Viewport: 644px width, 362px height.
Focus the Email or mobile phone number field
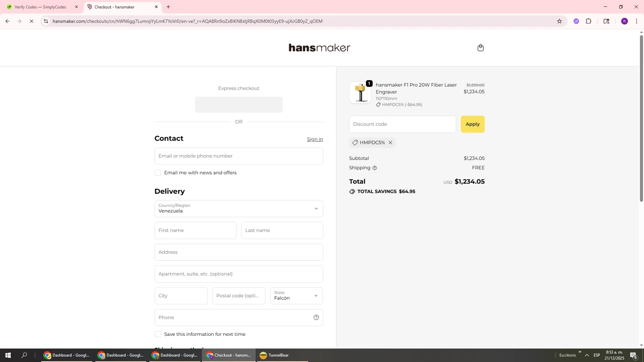(x=239, y=156)
